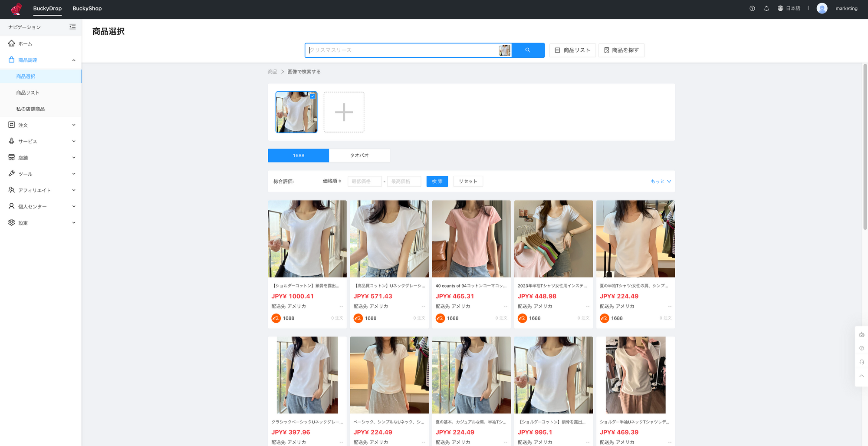
Task: Open the pink T-shirt product thumbnail
Action: click(x=471, y=239)
